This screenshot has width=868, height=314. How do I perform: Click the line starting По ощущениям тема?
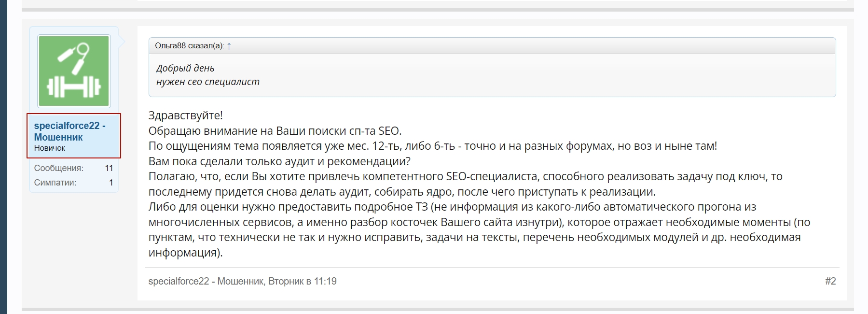point(432,146)
